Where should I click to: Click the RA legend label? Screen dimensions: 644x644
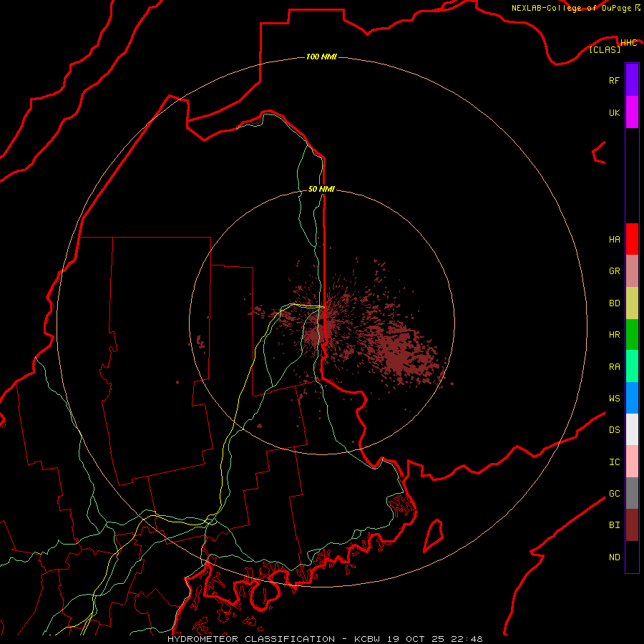[614, 367]
